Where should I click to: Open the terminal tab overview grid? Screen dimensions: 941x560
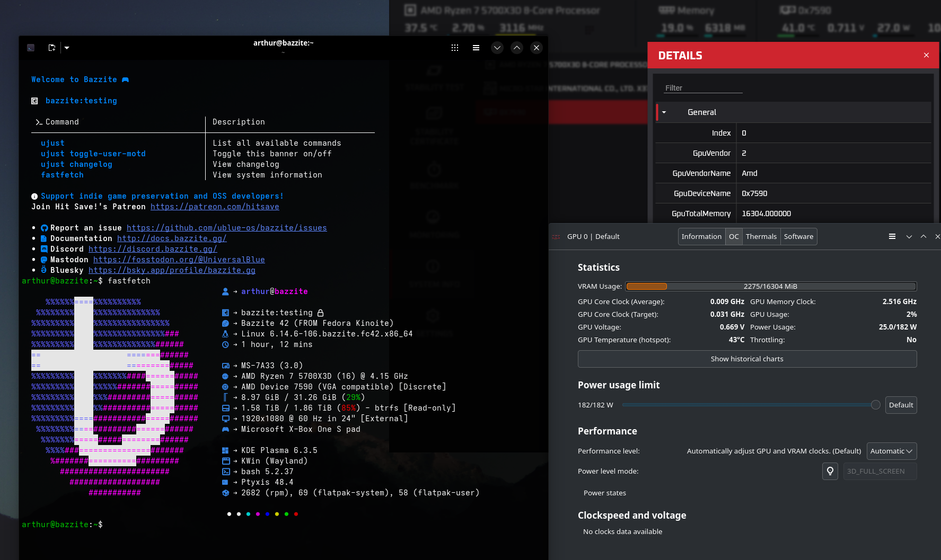tap(455, 48)
